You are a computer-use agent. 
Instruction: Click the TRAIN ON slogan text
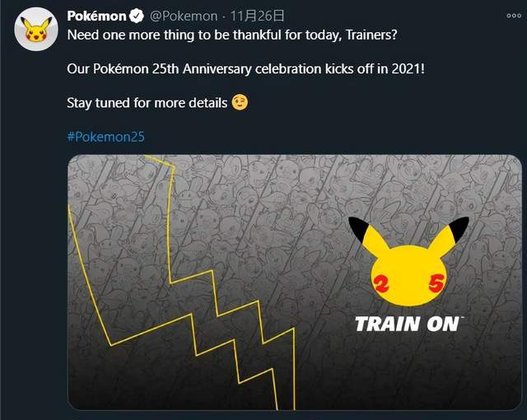[406, 324]
